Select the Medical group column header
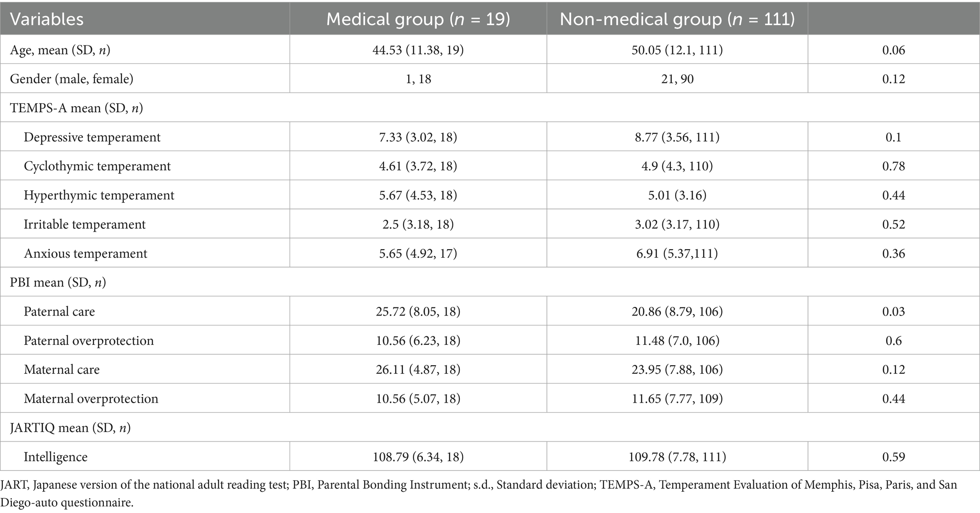Image resolution: width=980 pixels, height=513 pixels. tap(418, 19)
